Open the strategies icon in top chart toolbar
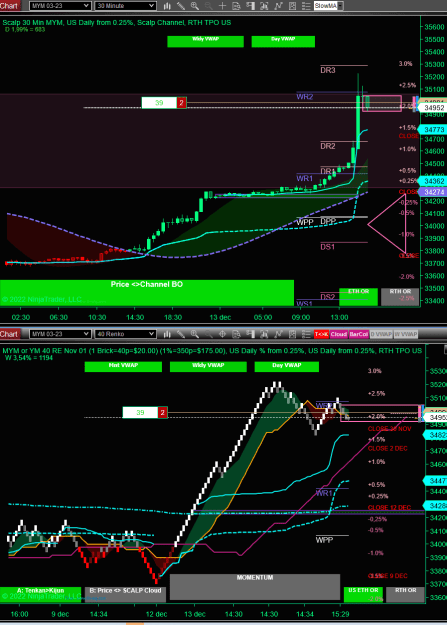The width and height of the screenshot is (447, 625). tap(264, 6)
